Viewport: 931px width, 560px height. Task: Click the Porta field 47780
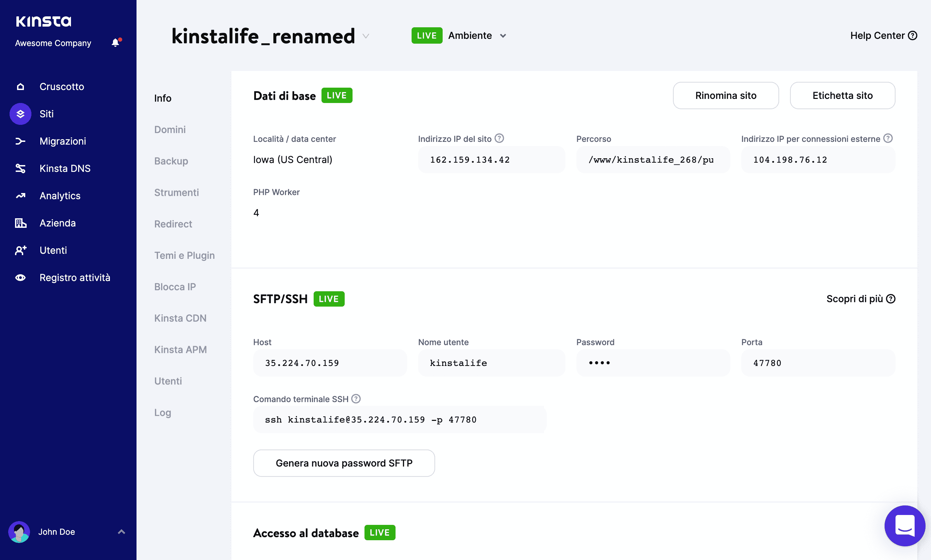[818, 363]
